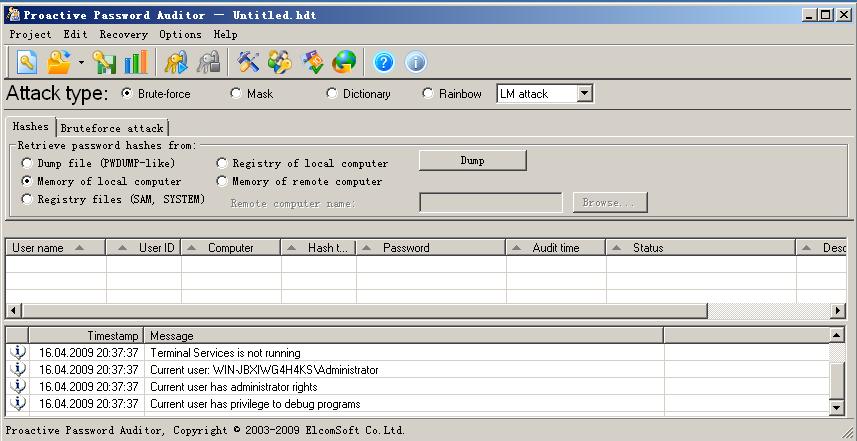The height and width of the screenshot is (441, 857).
Task: Maximize the Proactive Password Auditor window
Action: 826,15
